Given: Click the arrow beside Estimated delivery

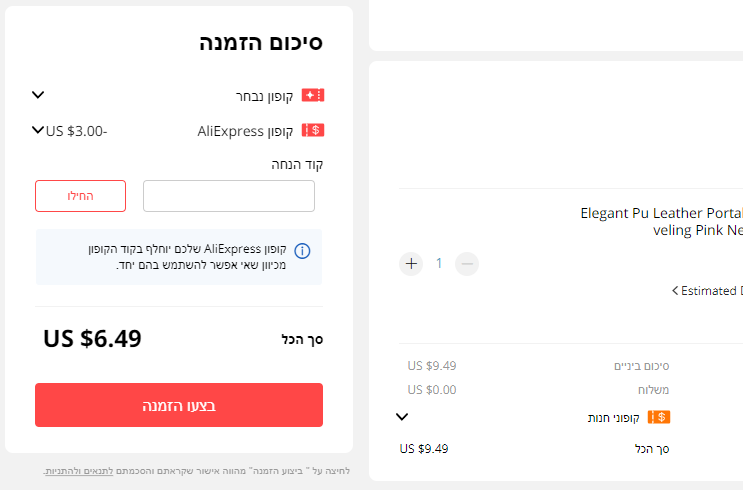Looking at the screenshot, I should pos(675,291).
